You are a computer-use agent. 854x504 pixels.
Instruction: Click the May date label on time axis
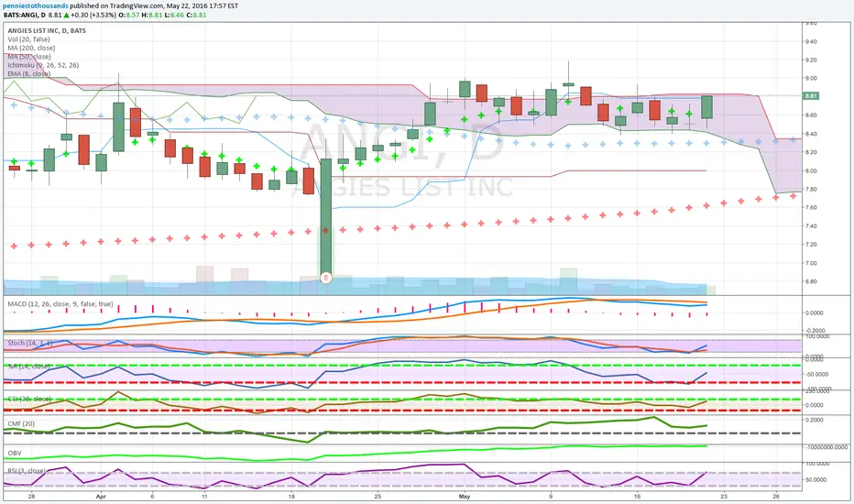[x=464, y=497]
